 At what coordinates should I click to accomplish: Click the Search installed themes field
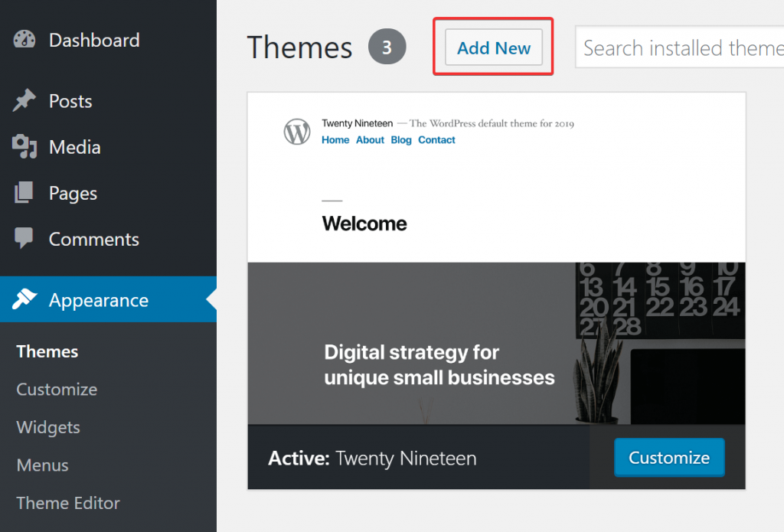pyautogui.click(x=680, y=48)
